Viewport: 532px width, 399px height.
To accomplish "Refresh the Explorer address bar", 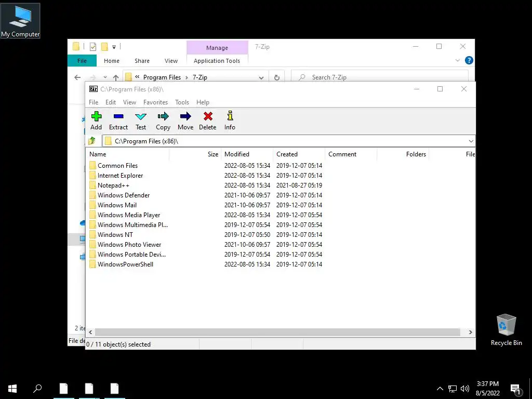I will (277, 78).
